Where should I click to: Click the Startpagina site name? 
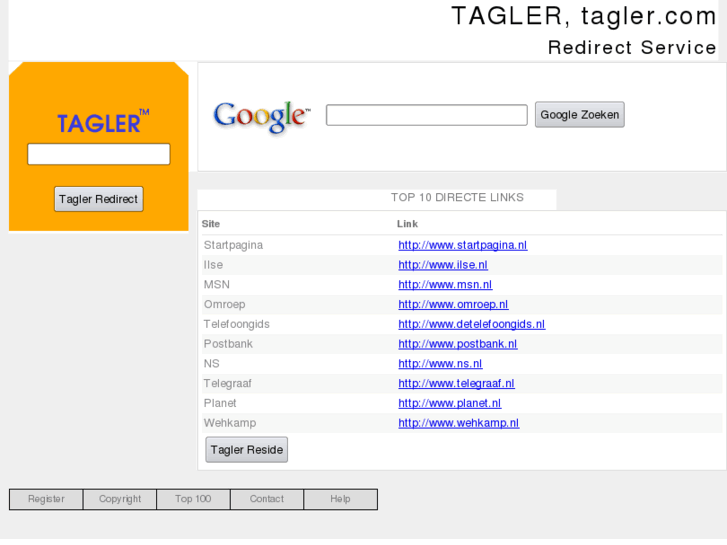pos(233,245)
